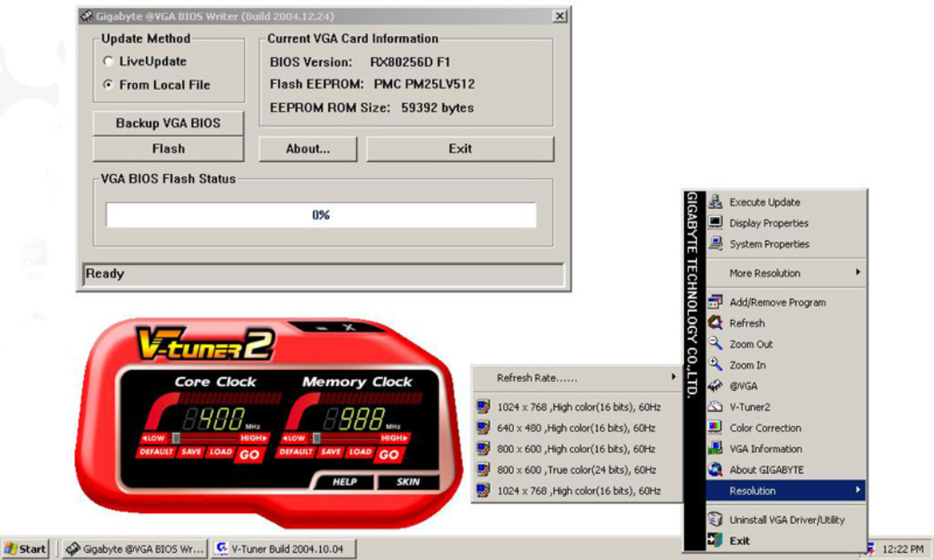934x560 pixels.
Task: Switch to Gigabyte @VGA BIOS Writer taskbar button
Action: pyautogui.click(x=135, y=549)
